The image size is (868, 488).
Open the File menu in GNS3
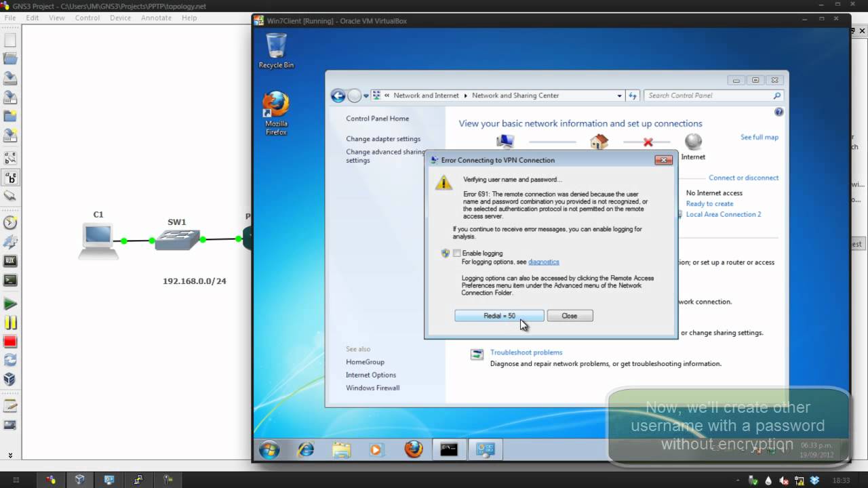pos(10,18)
